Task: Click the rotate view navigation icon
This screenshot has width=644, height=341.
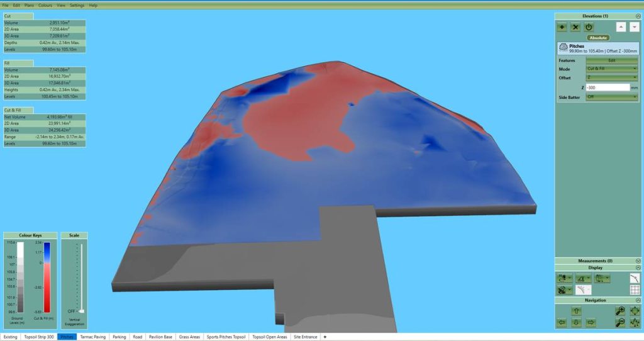Action: 635,323
